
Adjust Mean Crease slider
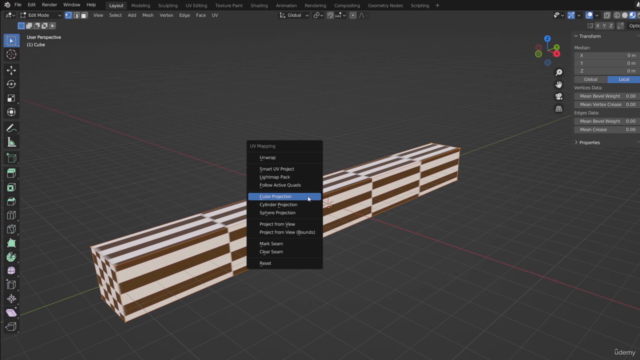[607, 129]
